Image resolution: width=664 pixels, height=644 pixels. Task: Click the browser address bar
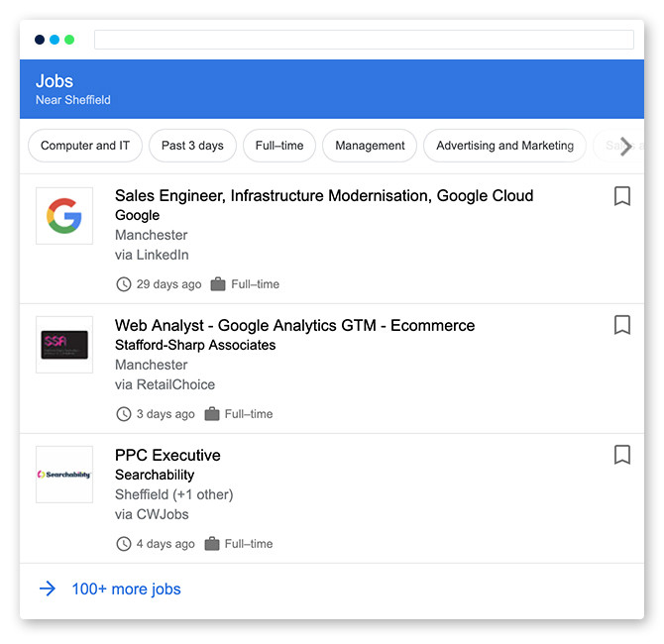363,40
